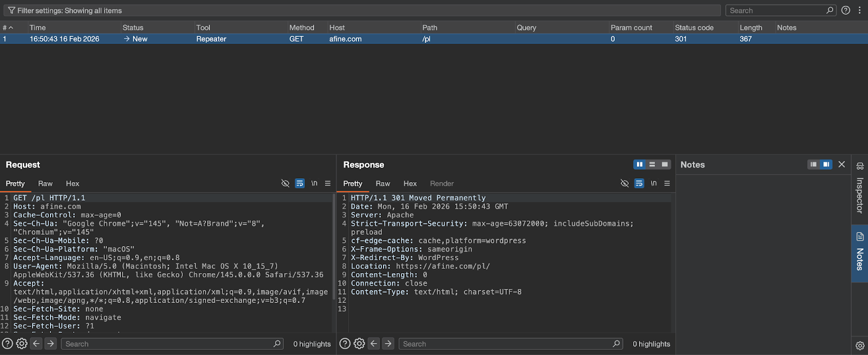This screenshot has width=868, height=355.
Task: Open search settings gear under Request panel
Action: [22, 344]
